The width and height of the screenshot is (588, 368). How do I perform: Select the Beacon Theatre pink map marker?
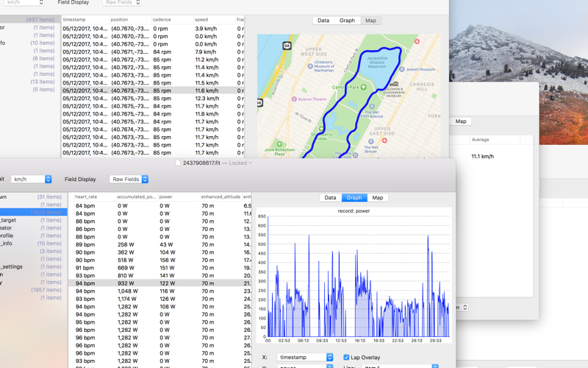click(x=295, y=99)
